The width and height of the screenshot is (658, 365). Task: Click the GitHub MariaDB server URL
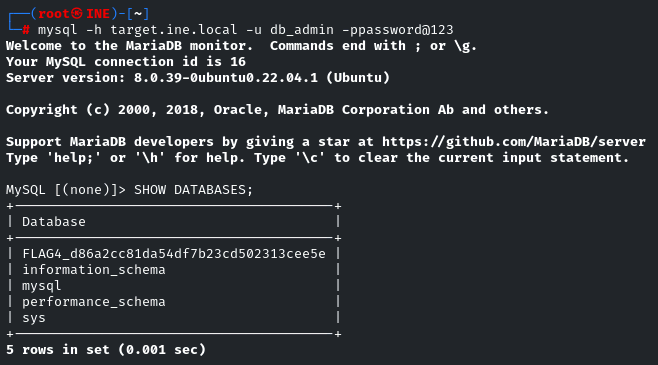pos(514,142)
